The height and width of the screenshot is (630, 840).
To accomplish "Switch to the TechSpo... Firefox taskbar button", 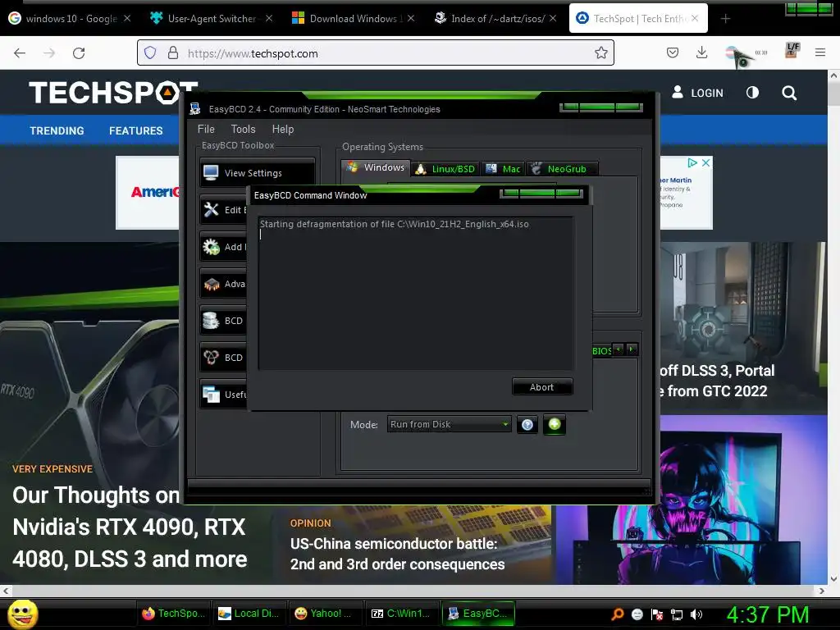I will [174, 614].
